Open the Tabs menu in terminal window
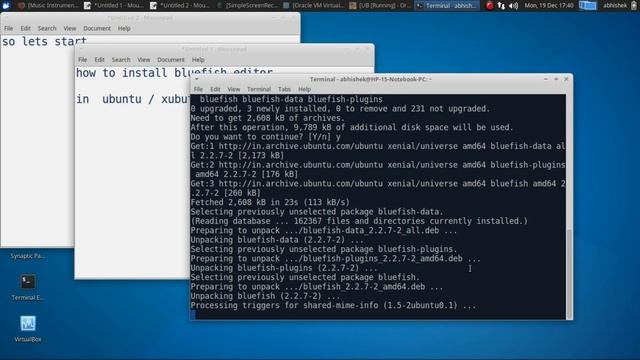This screenshot has height=360, width=640. (284, 89)
